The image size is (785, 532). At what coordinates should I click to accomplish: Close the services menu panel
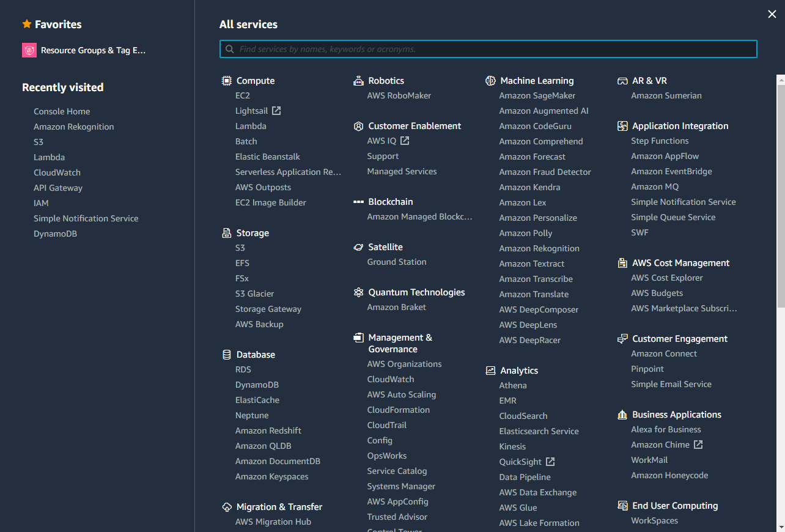(x=772, y=14)
